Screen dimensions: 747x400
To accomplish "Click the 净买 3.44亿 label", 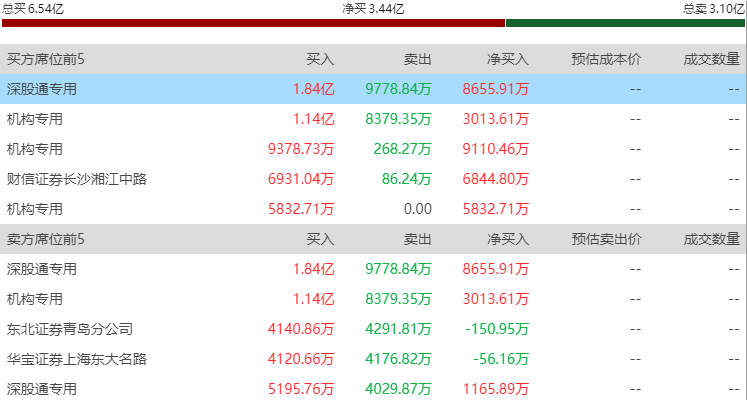I will [x=373, y=8].
